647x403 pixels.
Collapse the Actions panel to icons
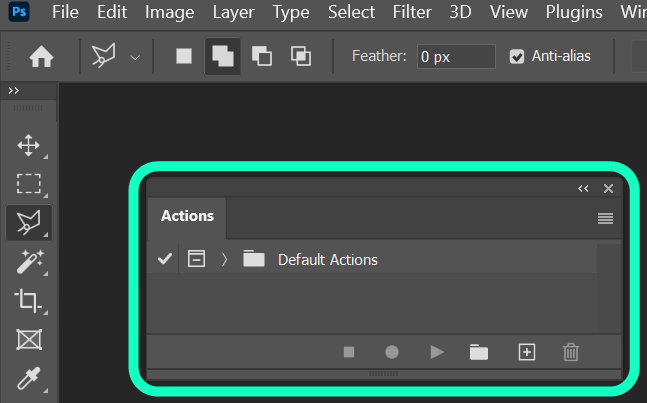pos(583,189)
